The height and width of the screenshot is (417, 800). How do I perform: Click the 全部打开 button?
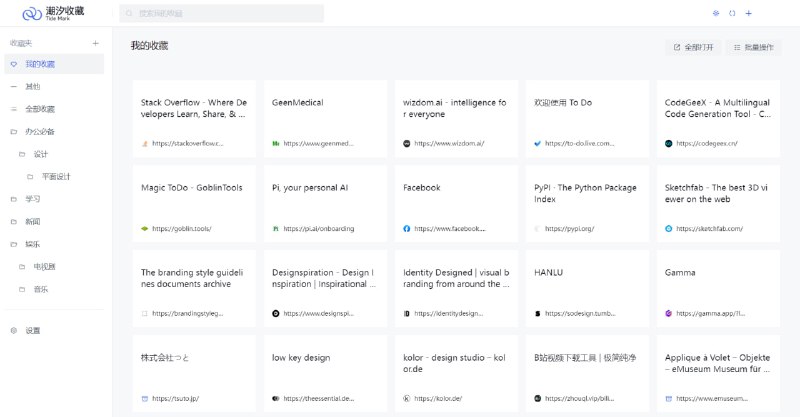coord(693,47)
